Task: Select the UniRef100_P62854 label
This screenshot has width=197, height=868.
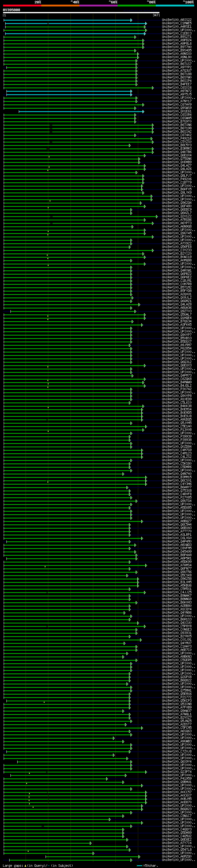Action: coord(177,349)
